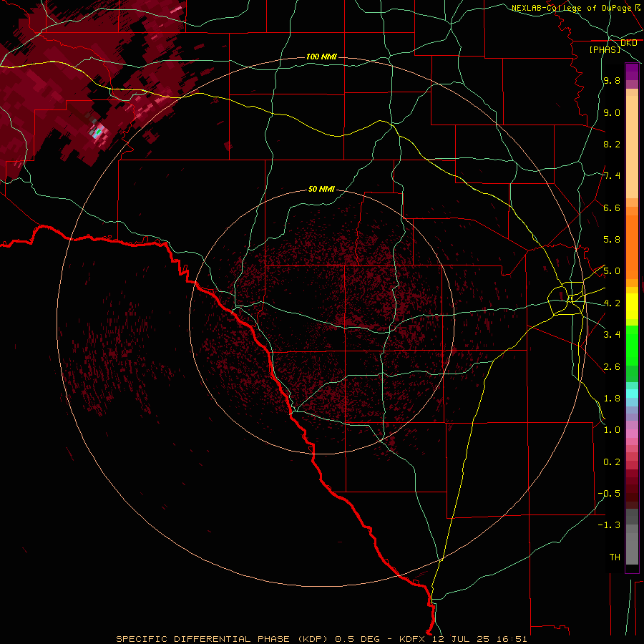Click the 0.2 value on the scale
The image size is (644, 644).
[x=612, y=462]
